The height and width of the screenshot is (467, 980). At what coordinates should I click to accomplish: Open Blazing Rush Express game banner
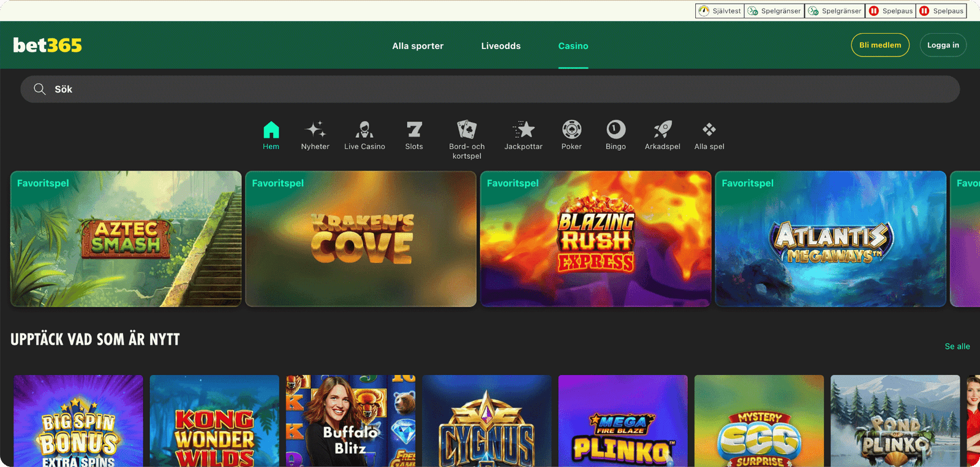point(595,239)
